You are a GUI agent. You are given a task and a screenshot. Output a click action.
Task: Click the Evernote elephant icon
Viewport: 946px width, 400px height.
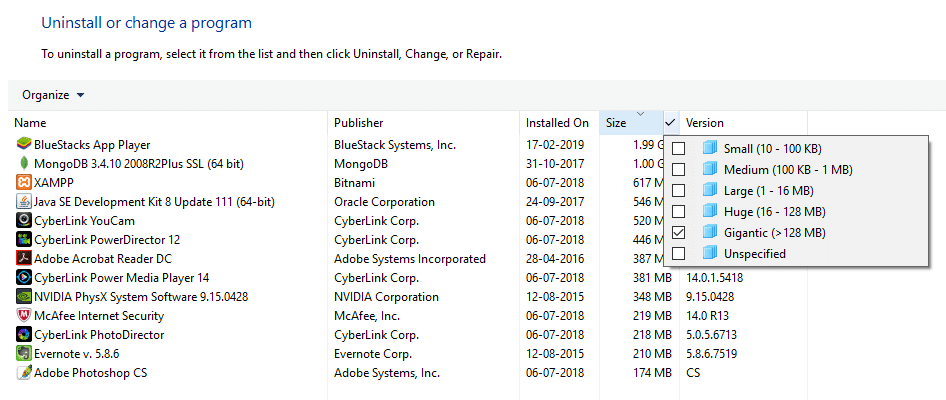[24, 354]
